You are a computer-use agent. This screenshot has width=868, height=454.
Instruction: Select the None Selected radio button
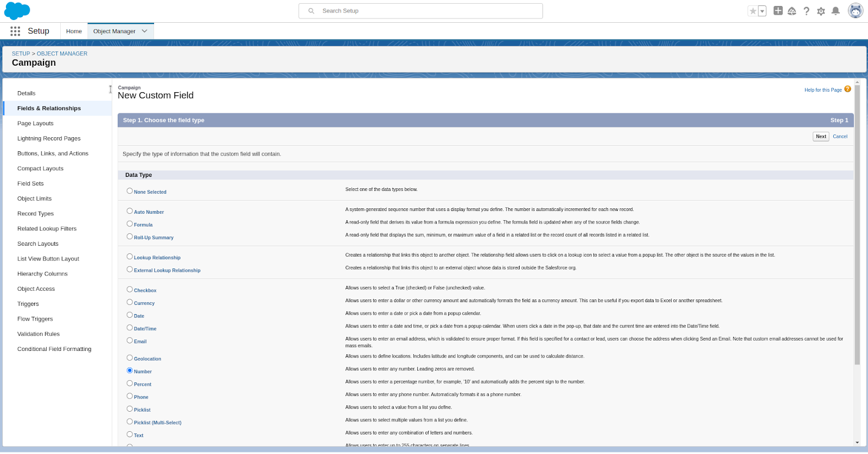pos(130,191)
